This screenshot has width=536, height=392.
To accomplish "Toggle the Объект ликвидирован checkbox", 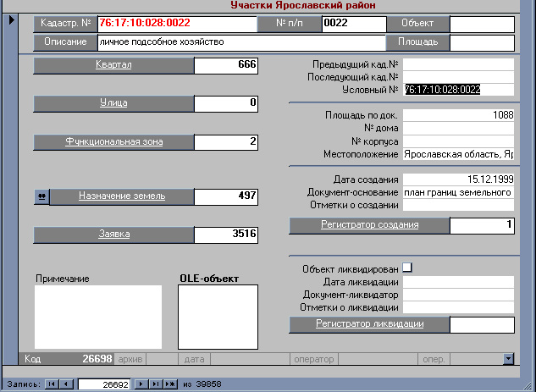I will 406,268.
